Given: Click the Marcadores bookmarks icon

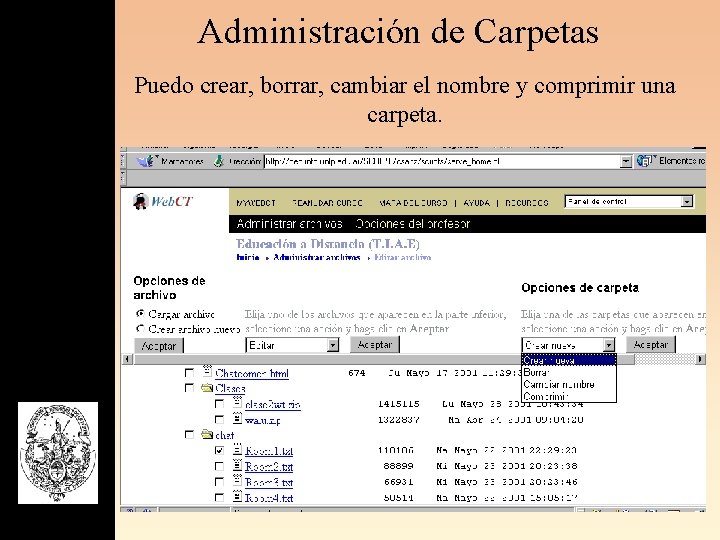Looking at the screenshot, I should [x=147, y=161].
